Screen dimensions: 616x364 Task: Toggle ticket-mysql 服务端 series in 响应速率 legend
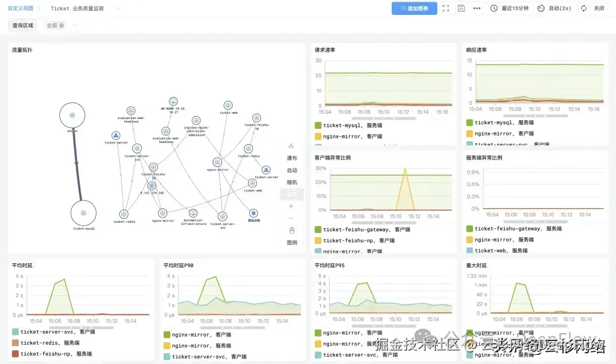tap(500, 122)
